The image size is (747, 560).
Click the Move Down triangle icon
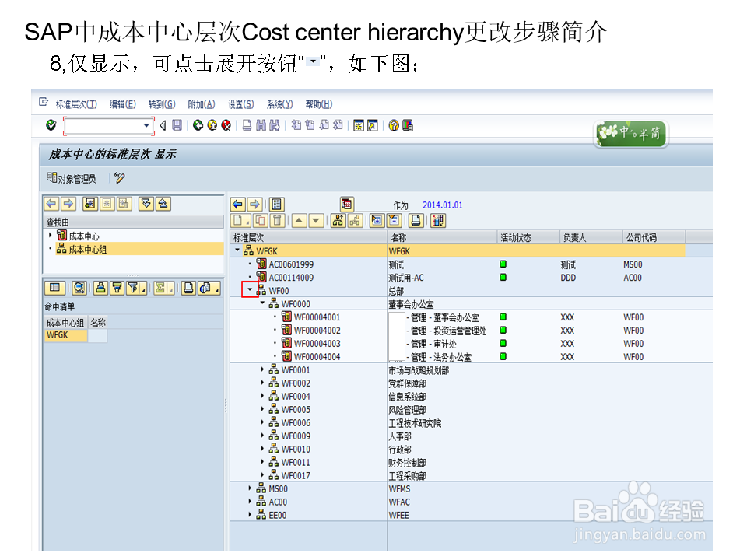(x=317, y=220)
